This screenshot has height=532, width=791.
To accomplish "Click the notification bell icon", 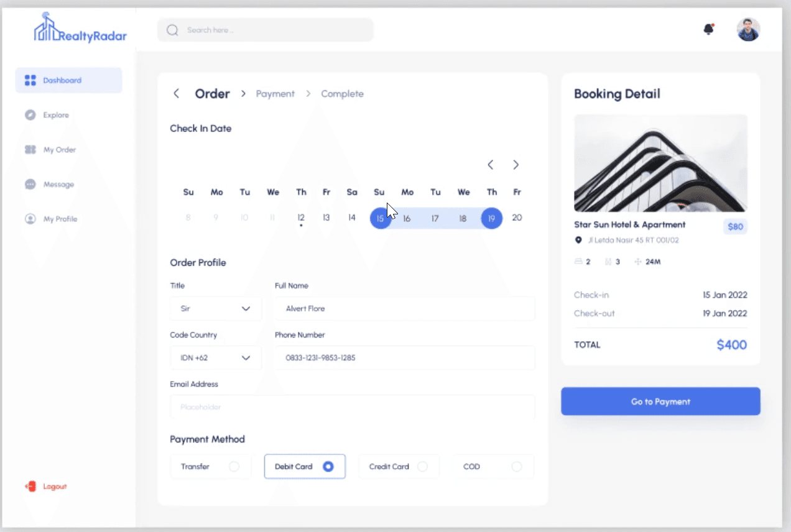I will click(x=708, y=29).
